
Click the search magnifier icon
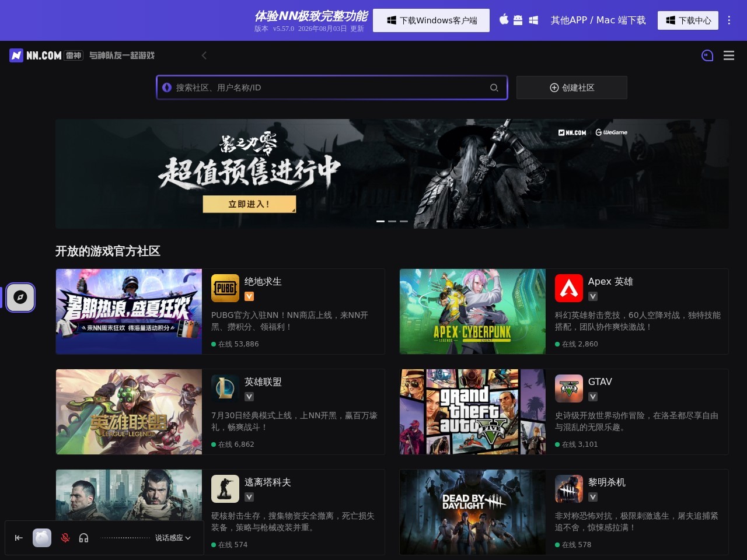tap(494, 87)
